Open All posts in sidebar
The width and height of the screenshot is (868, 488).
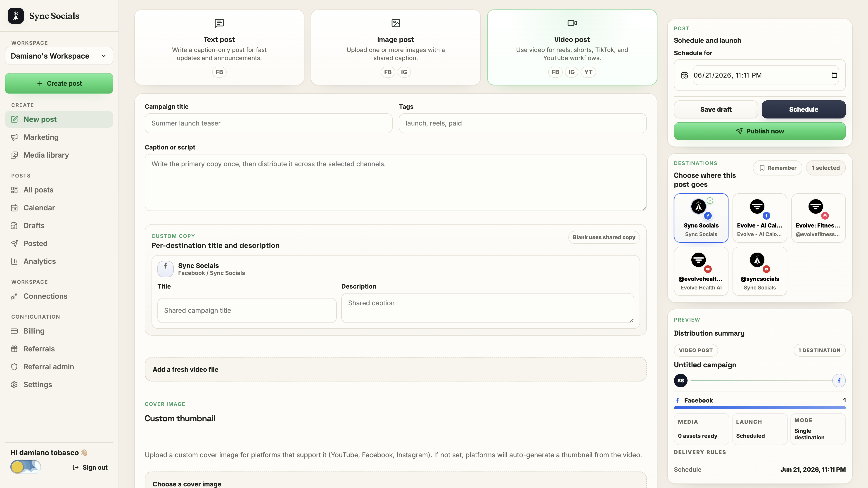[59, 190]
